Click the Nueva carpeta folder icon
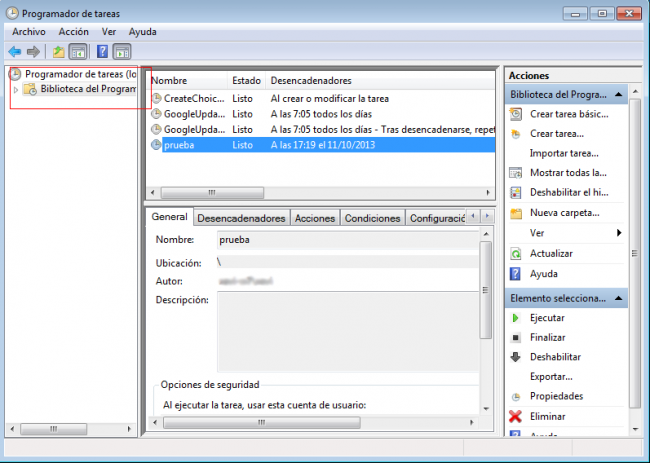This screenshot has height=463, width=650. (x=516, y=213)
